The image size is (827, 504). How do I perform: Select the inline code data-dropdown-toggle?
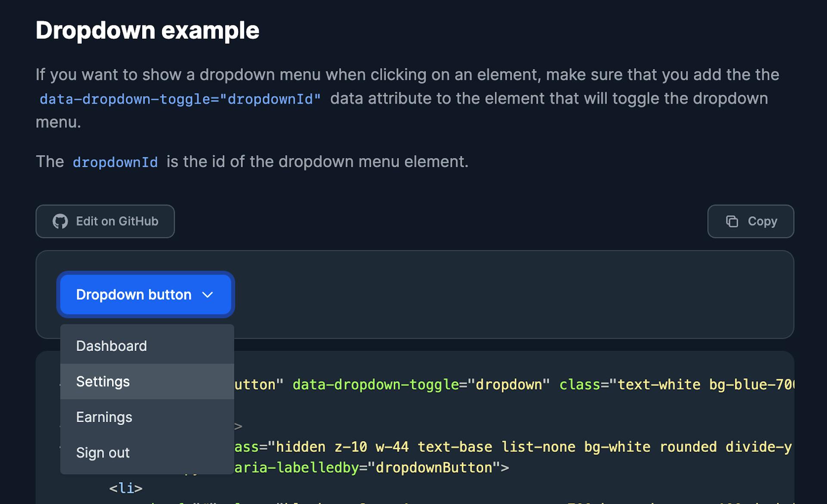click(180, 98)
